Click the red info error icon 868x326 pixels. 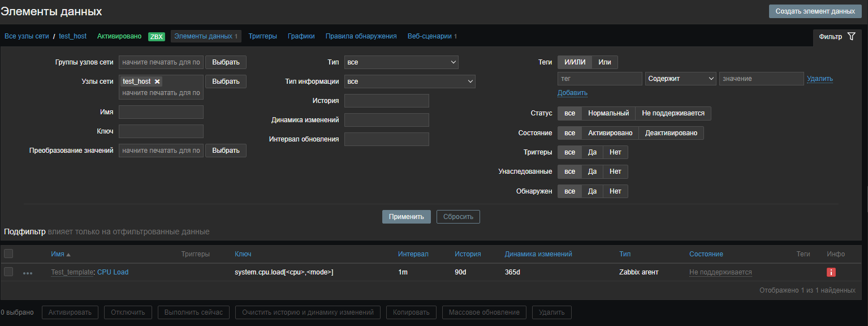tap(831, 272)
